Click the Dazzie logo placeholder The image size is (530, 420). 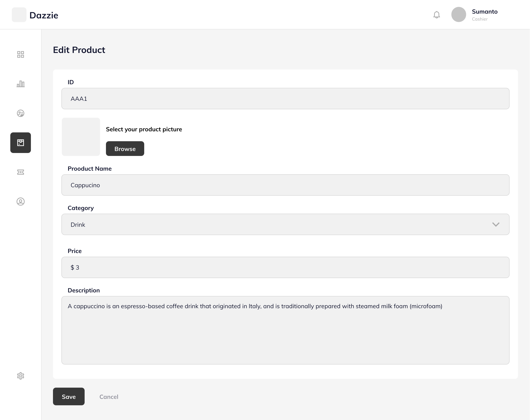19,15
